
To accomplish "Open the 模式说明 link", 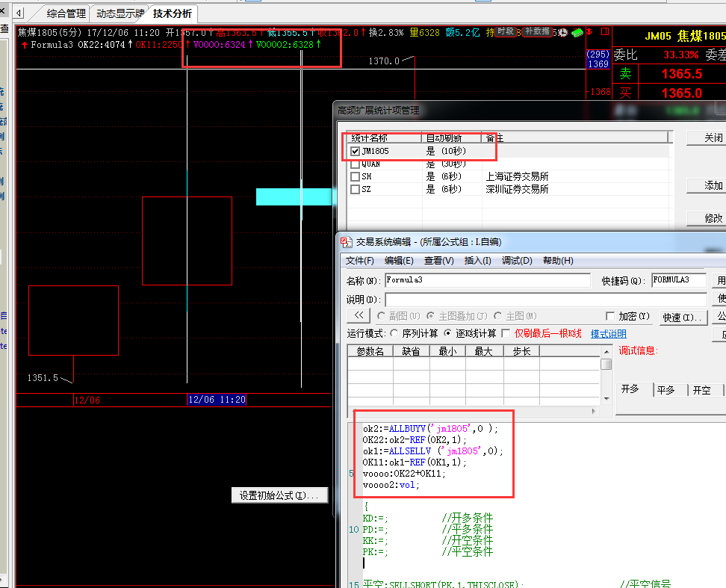I will 608,334.
